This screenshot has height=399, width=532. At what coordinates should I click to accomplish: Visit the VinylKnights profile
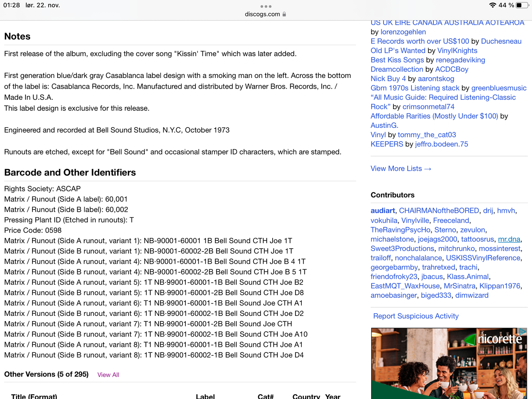click(457, 51)
